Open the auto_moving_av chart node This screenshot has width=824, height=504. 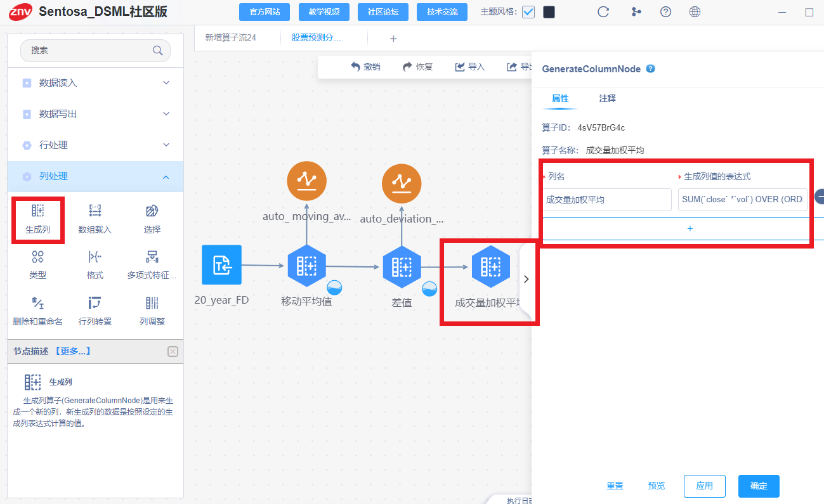[306, 181]
